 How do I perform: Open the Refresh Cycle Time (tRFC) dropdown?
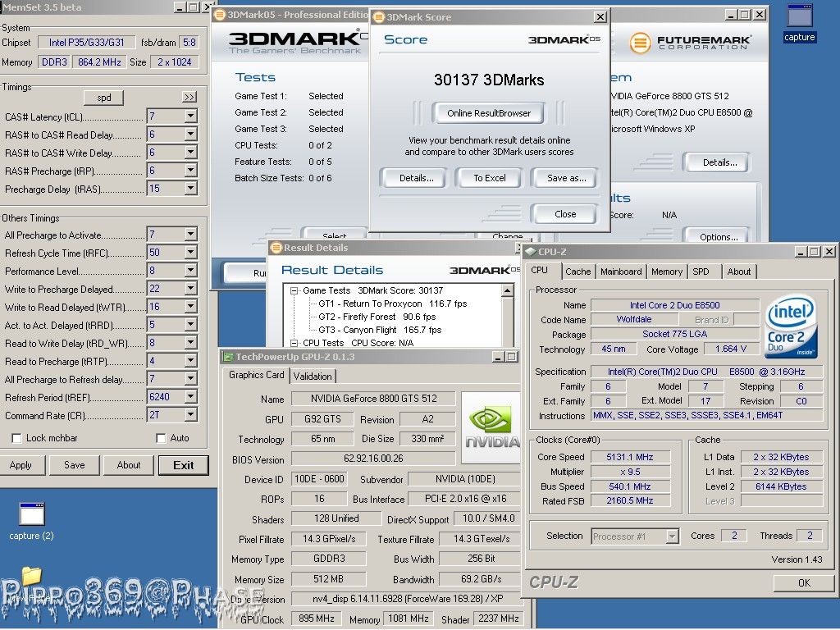pyautogui.click(x=190, y=253)
